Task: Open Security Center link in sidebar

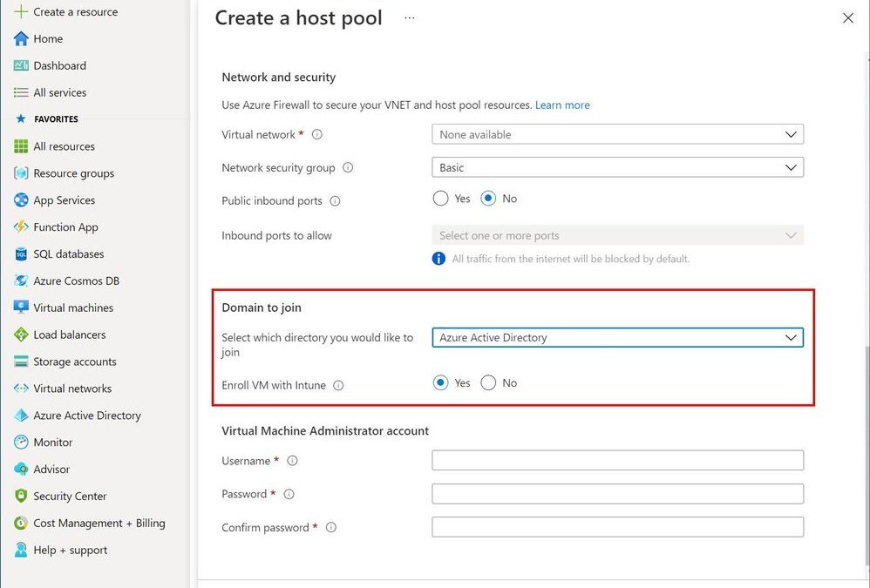Action: [x=70, y=496]
